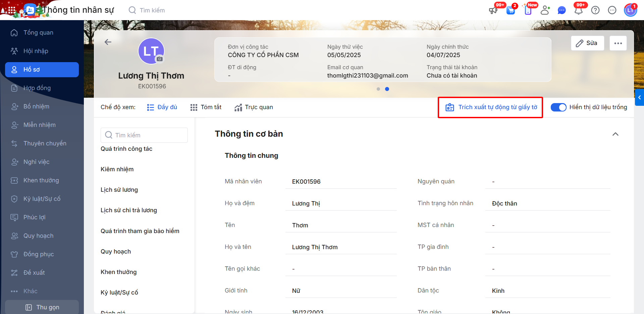Click the add user icon
644x314 pixels.
[545, 10]
